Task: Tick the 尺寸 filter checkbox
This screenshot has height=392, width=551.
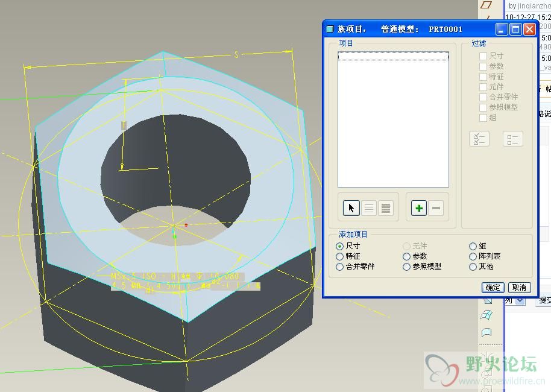Action: pyautogui.click(x=483, y=56)
